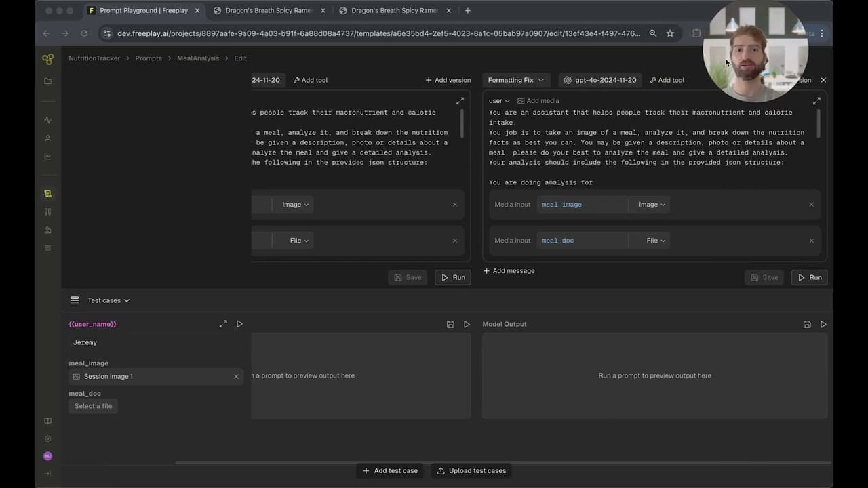The image size is (868, 488).
Task: Remove Session image 1 from meal_image
Action: coord(236,376)
